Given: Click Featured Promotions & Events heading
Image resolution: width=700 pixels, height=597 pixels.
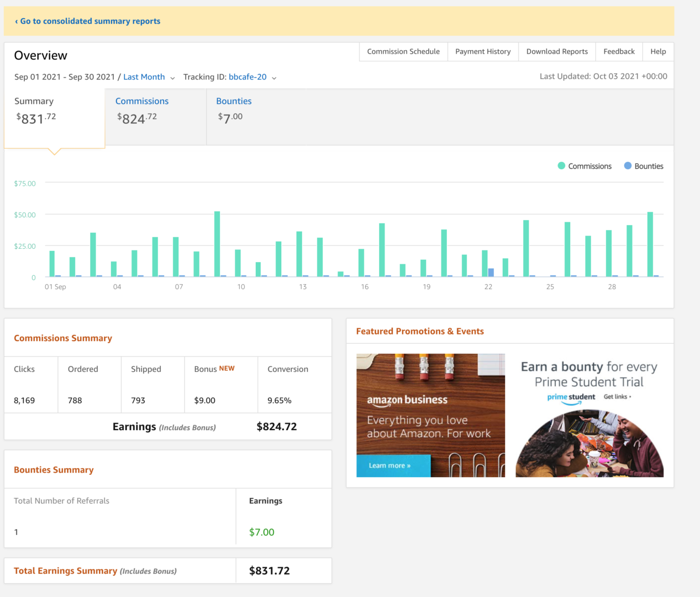Looking at the screenshot, I should click(x=420, y=332).
